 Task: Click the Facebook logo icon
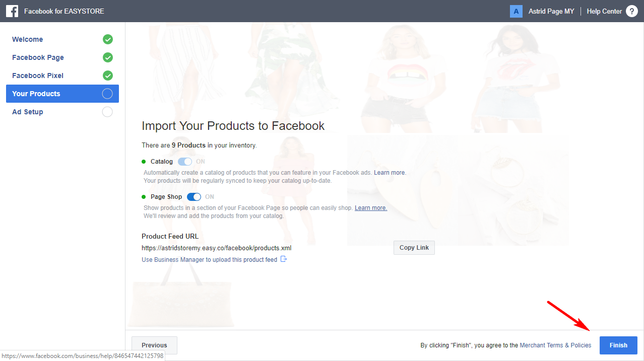(12, 11)
